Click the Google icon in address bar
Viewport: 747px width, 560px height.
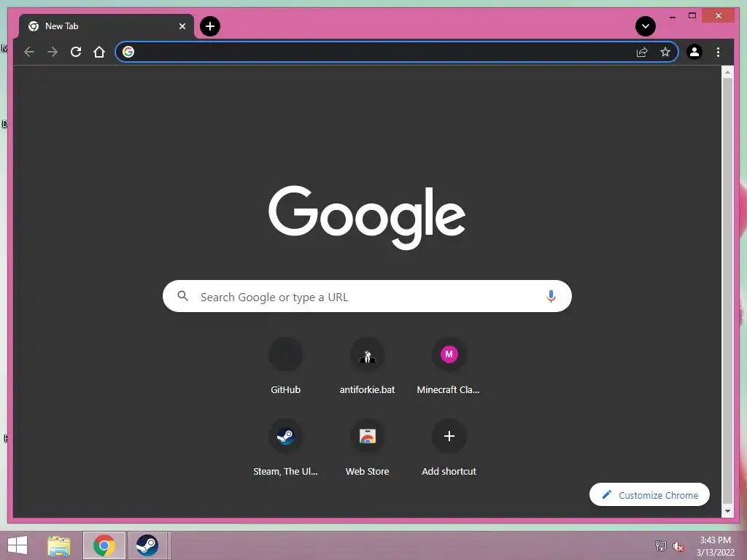[128, 52]
